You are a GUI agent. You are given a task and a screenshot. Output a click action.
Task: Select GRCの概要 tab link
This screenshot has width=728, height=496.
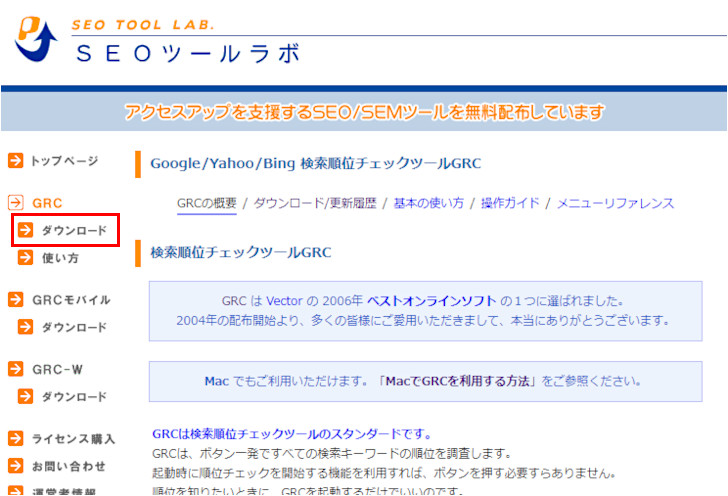tap(207, 203)
